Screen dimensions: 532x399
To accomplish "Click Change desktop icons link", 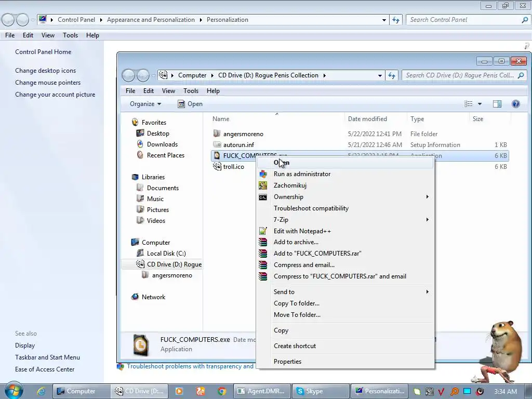I will pos(46,71).
